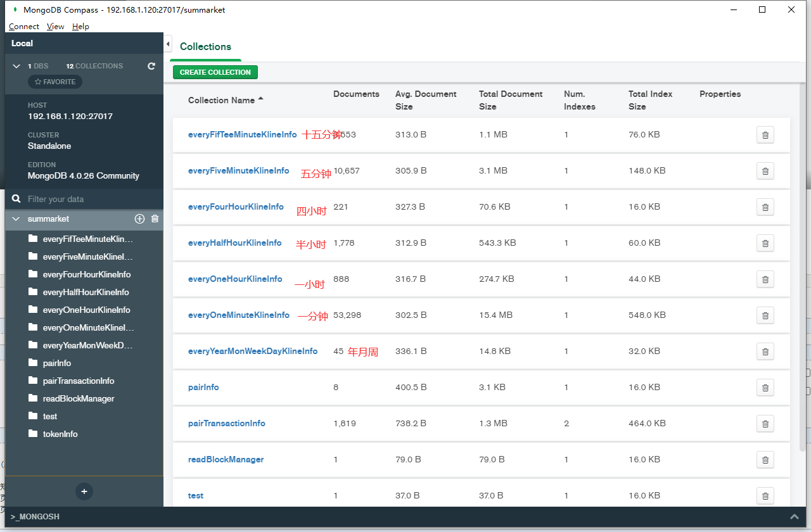Viewport: 811px width, 532px height.
Task: Collapse the summarket database tree
Action: 16,218
